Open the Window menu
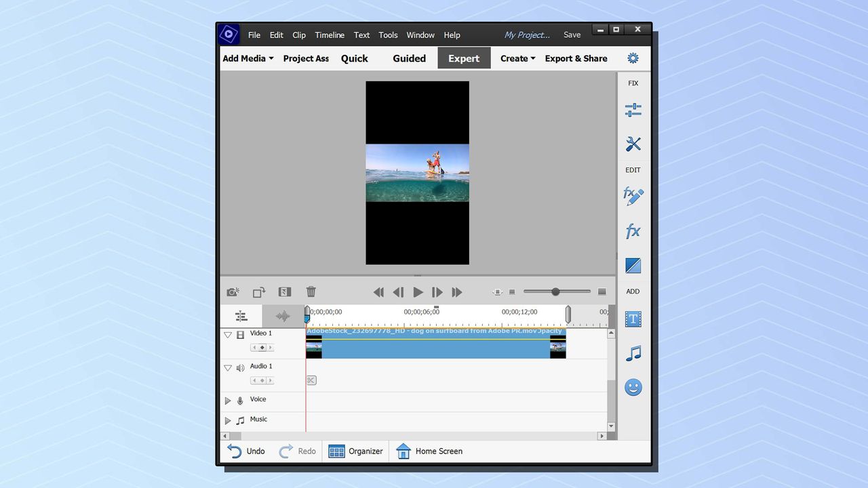 coord(420,35)
